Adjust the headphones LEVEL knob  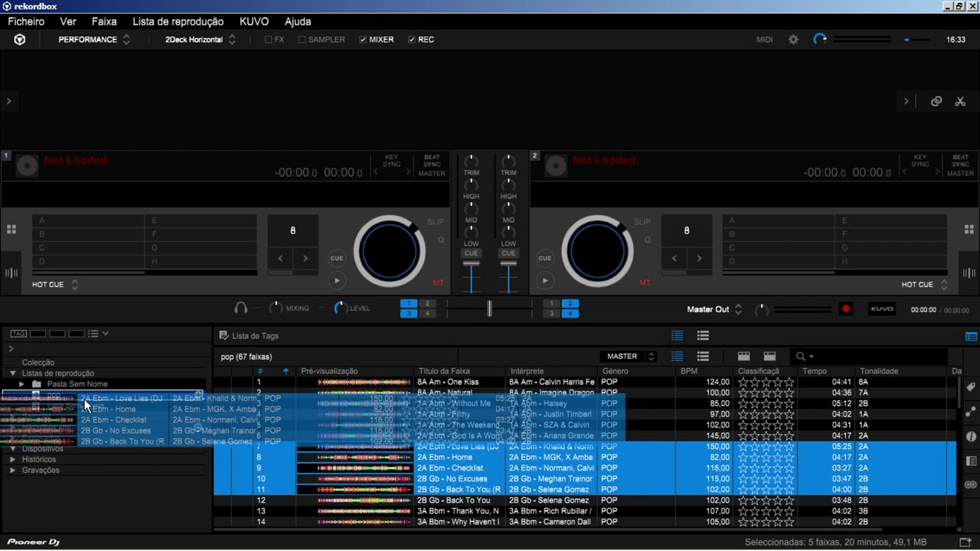[x=340, y=308]
